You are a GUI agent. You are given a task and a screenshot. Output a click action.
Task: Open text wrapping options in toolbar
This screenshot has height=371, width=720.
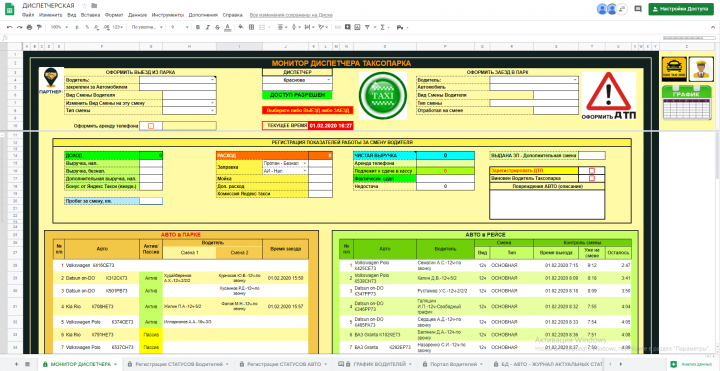pos(310,27)
